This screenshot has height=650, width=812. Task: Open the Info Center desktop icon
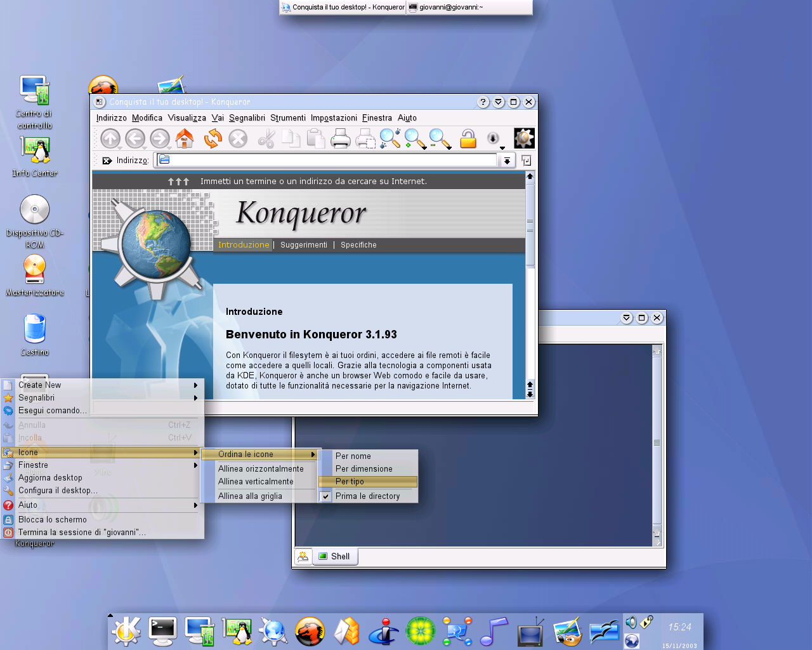click(35, 157)
